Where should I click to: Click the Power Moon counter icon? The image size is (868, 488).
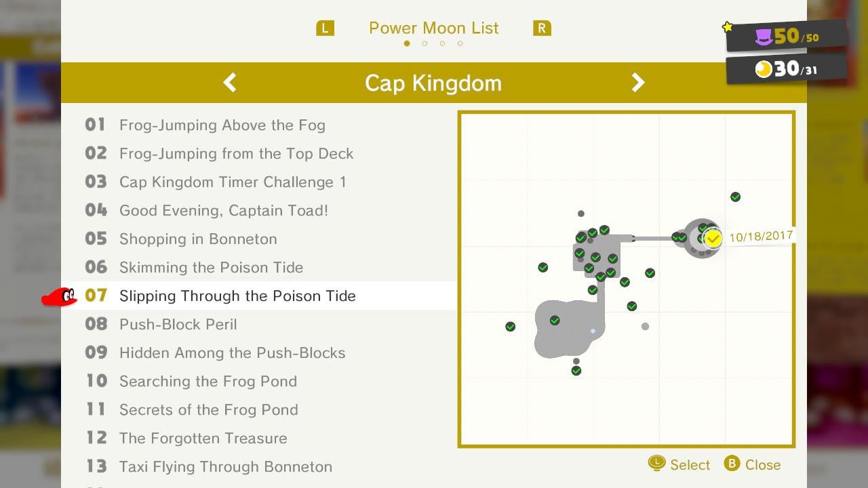click(x=764, y=68)
